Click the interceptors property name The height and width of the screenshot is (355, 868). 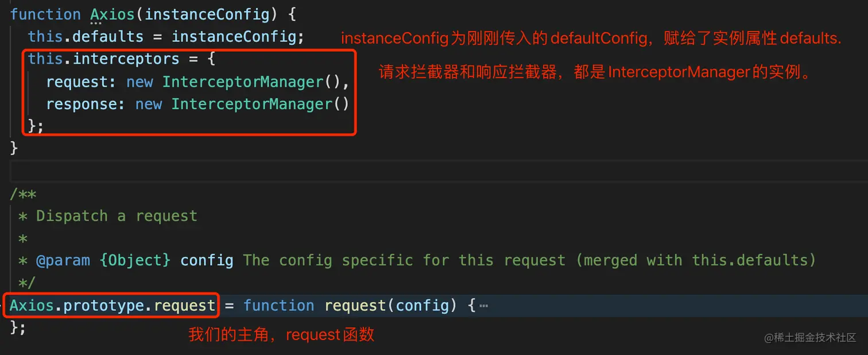click(x=126, y=59)
